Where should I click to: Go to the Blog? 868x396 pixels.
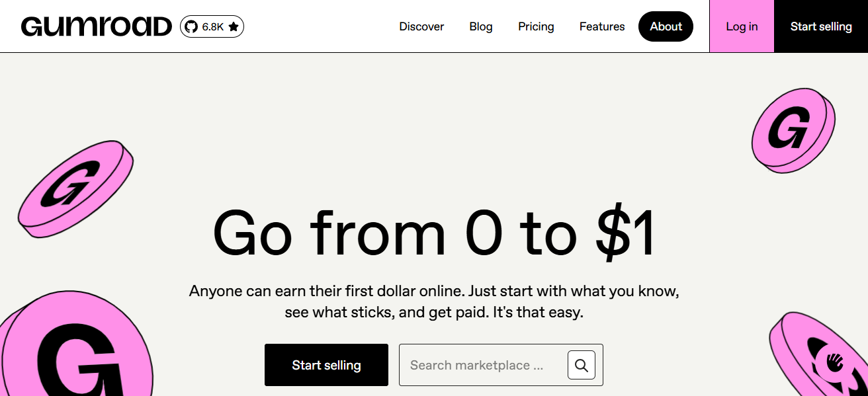[x=481, y=26]
